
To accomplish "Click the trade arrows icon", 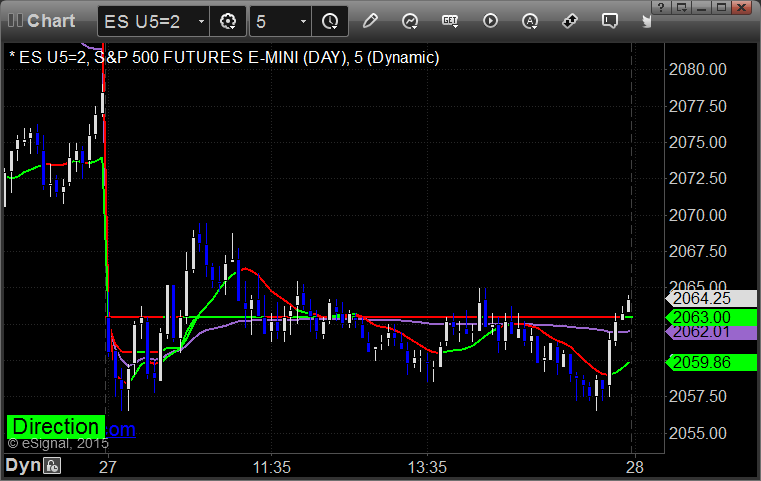I will click(x=570, y=21).
